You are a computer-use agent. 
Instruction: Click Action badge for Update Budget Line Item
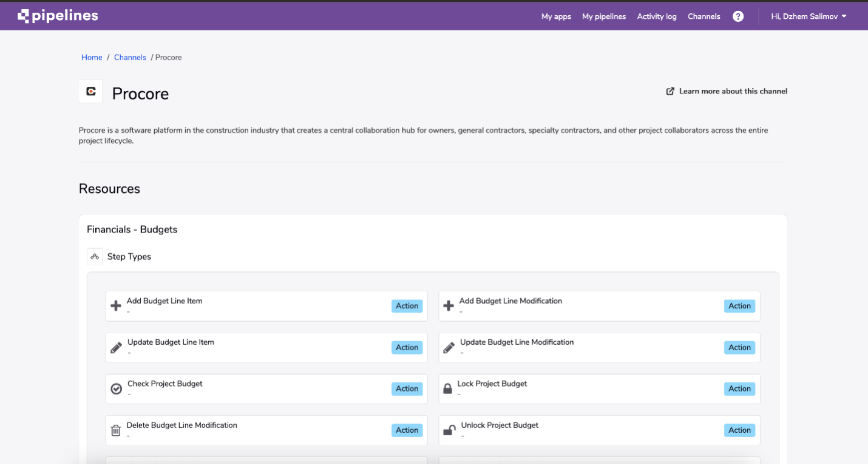tap(407, 347)
